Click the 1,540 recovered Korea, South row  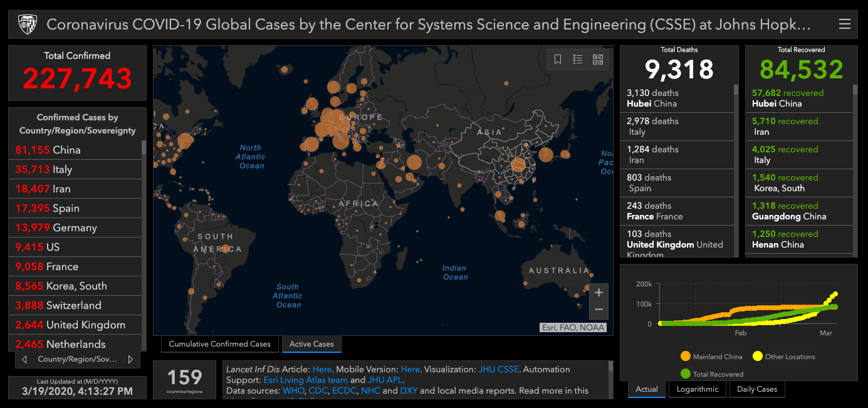click(x=799, y=183)
